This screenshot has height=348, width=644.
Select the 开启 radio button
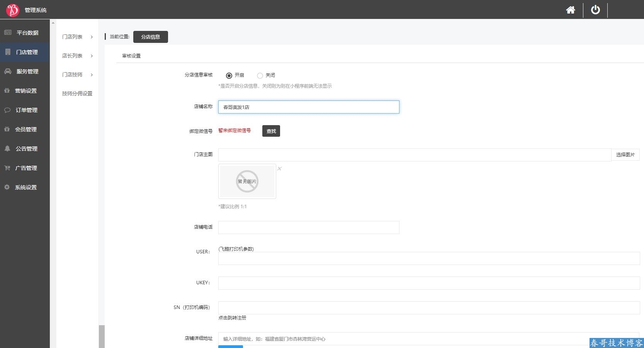[x=229, y=76]
